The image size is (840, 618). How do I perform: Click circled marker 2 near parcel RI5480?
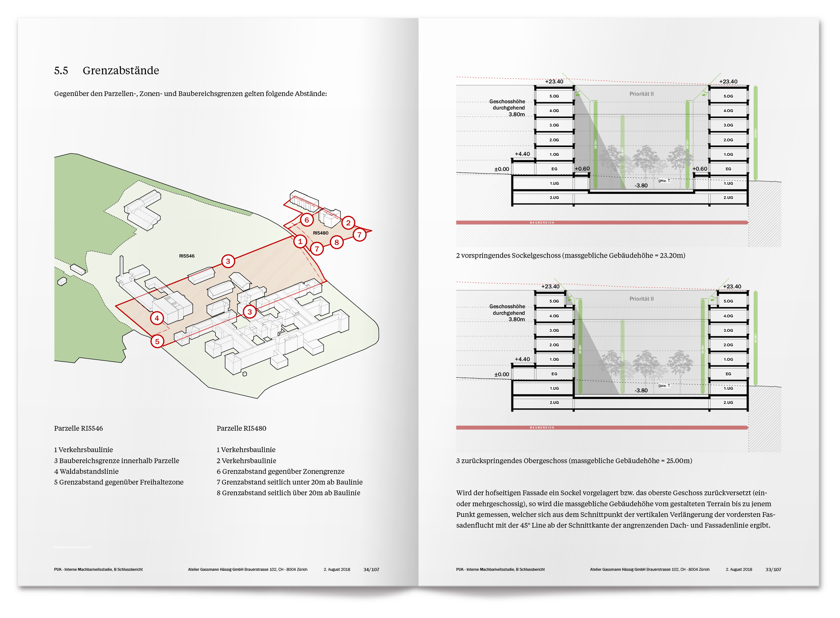point(348,223)
